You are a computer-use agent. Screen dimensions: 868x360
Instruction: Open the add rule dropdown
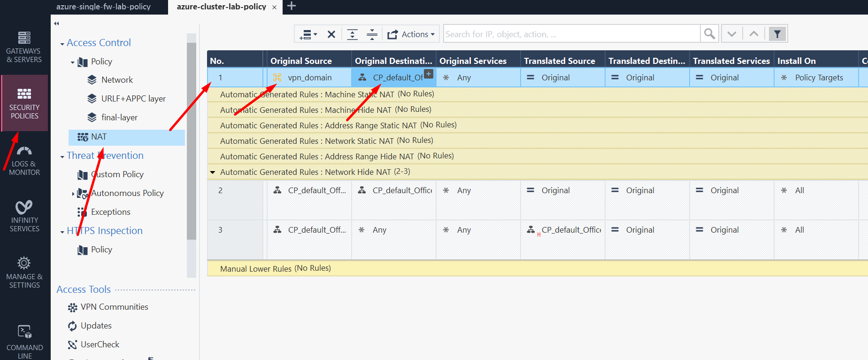click(x=308, y=34)
